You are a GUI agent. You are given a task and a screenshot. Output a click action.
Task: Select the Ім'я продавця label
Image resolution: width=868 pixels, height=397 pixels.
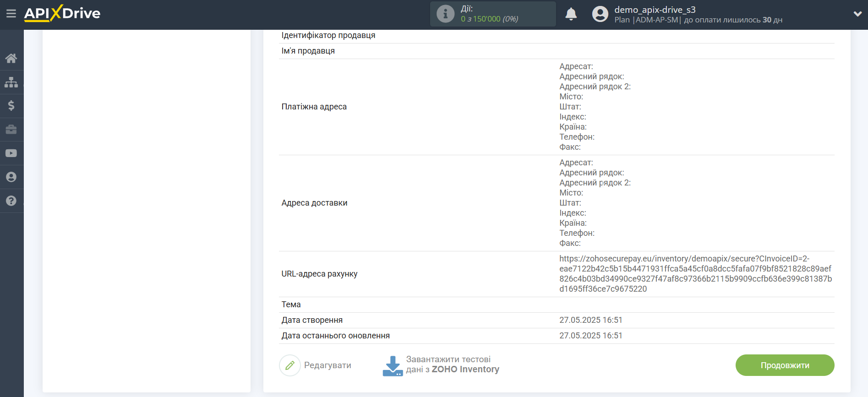pyautogui.click(x=308, y=51)
